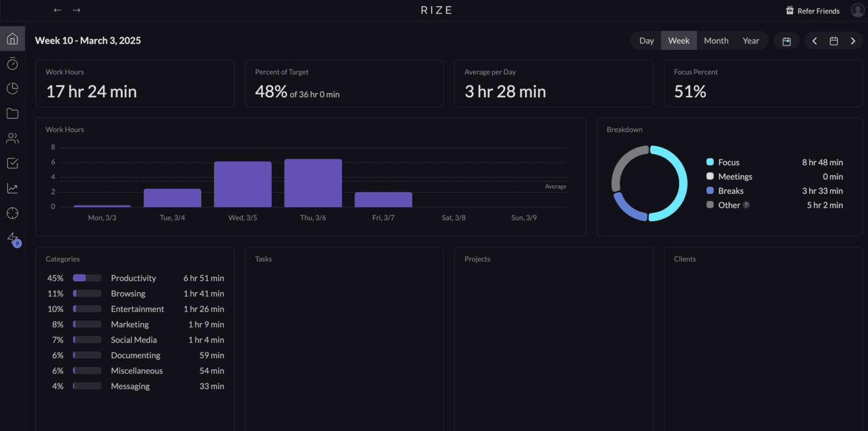Click the Fri, 3/7 bar in Work Hours chart
This screenshot has width=868, height=431.
point(384,199)
